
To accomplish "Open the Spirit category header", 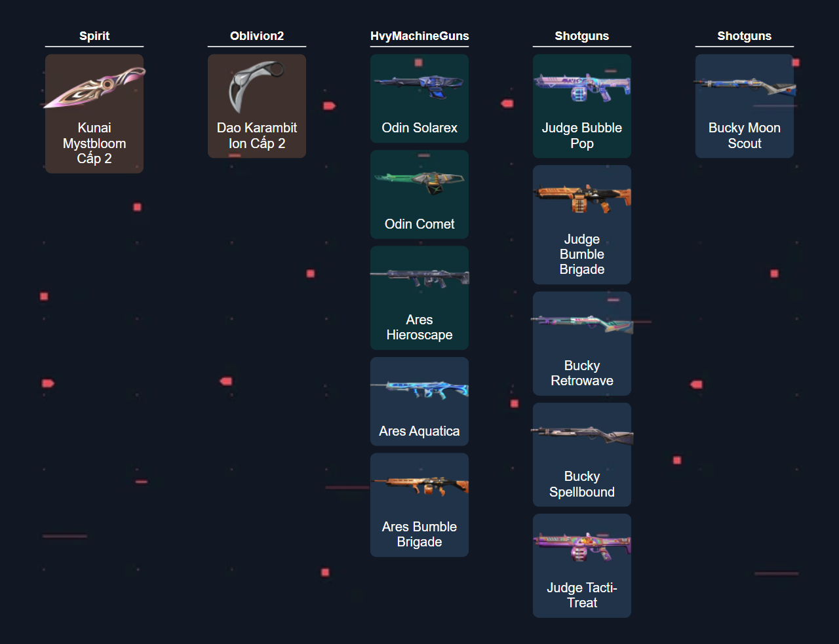I will point(94,36).
